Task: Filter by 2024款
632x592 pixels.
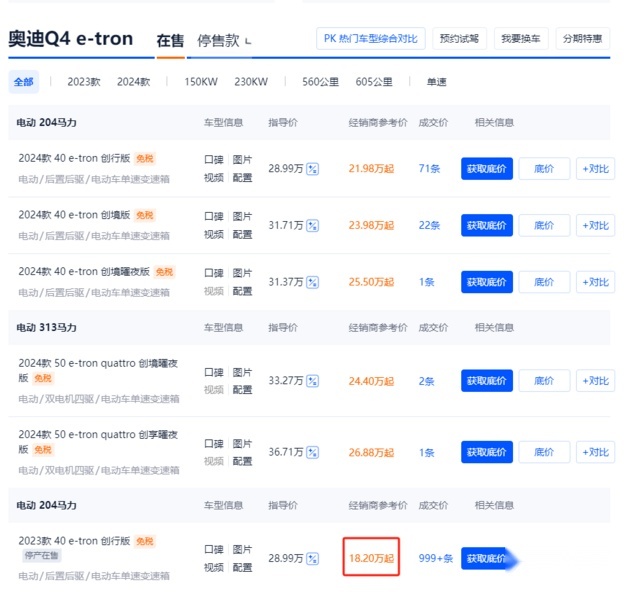Action: tap(133, 82)
